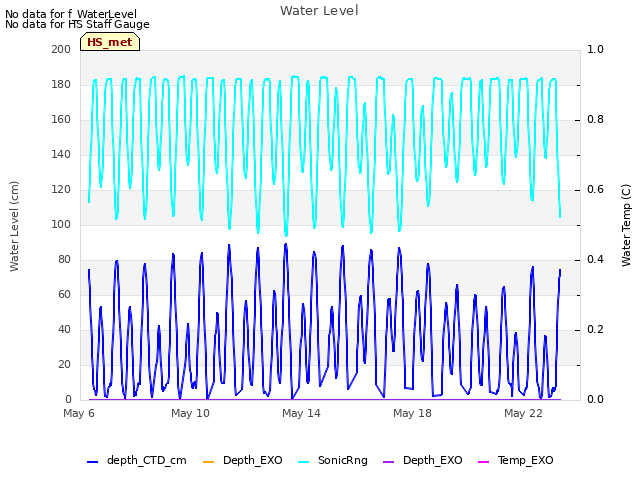Click the 0.8 right axis tick label
Screen dimensions: 640x480
[595, 120]
